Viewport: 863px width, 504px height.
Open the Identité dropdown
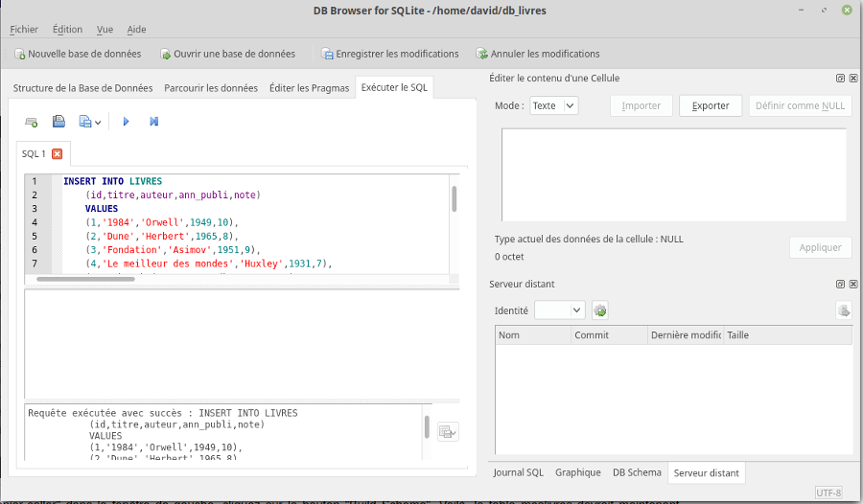(559, 310)
